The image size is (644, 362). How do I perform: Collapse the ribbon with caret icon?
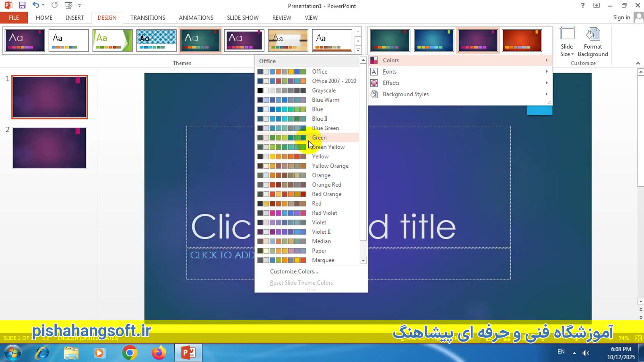pyautogui.click(x=638, y=63)
